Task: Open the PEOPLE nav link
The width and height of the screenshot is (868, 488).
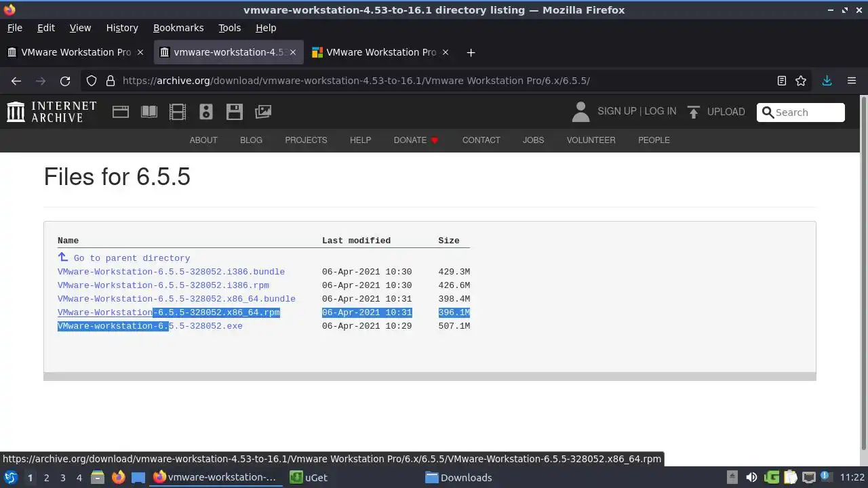Action: [654, 140]
